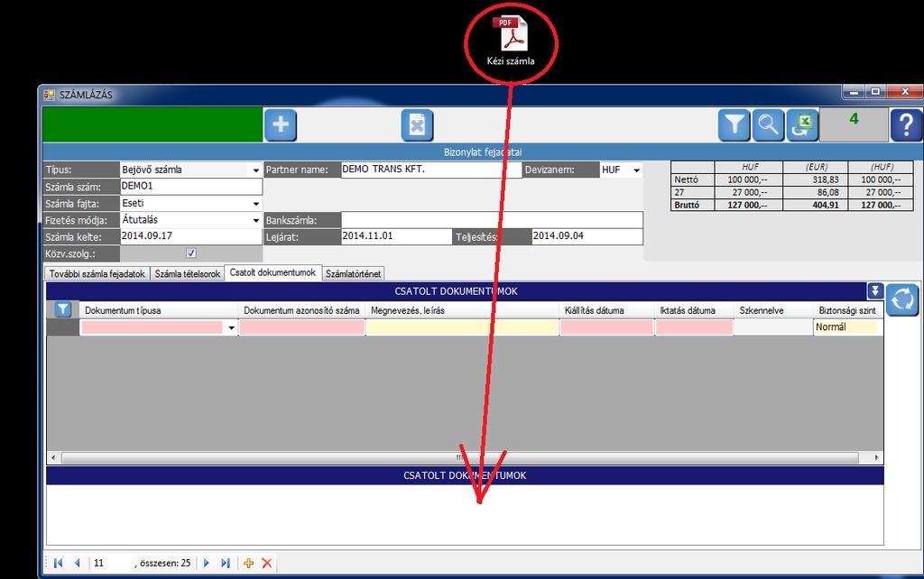This screenshot has height=579, width=924.
Task: Click the Dokumentum azonosító száma cell
Action: (301, 327)
